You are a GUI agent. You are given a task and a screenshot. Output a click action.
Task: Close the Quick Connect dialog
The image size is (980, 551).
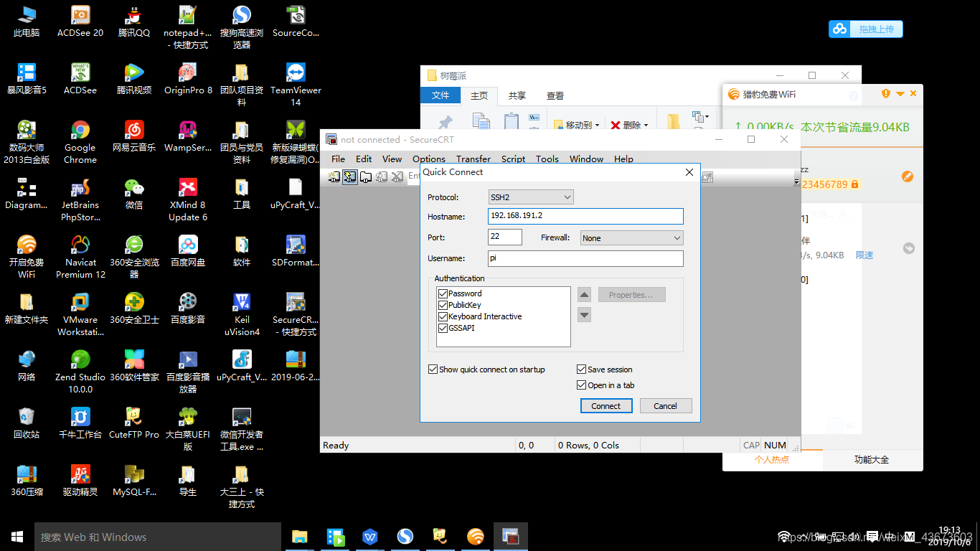[689, 172]
